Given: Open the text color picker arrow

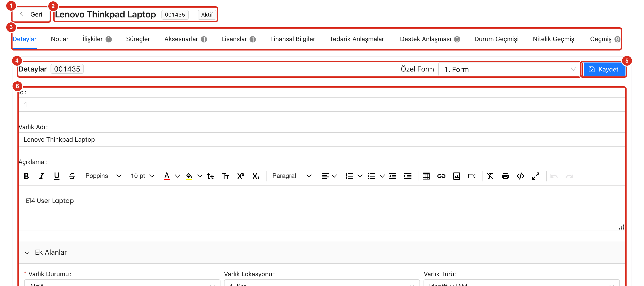Looking at the screenshot, I should 178,176.
